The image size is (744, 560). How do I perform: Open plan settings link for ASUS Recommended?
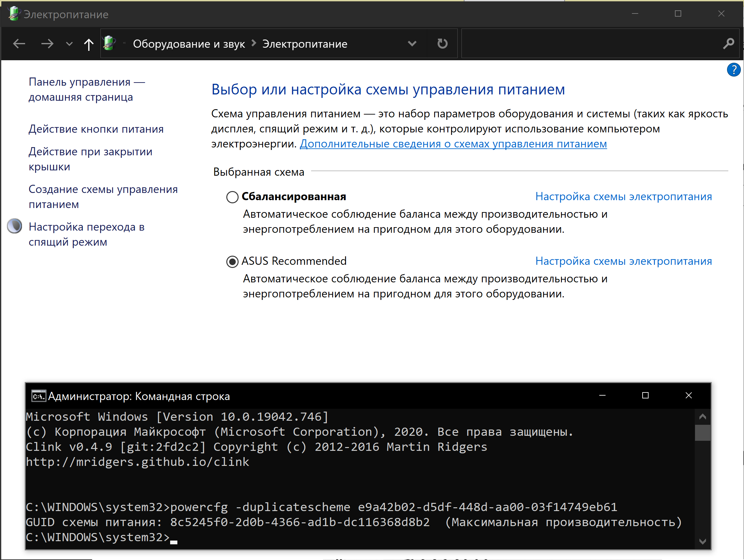(x=623, y=261)
